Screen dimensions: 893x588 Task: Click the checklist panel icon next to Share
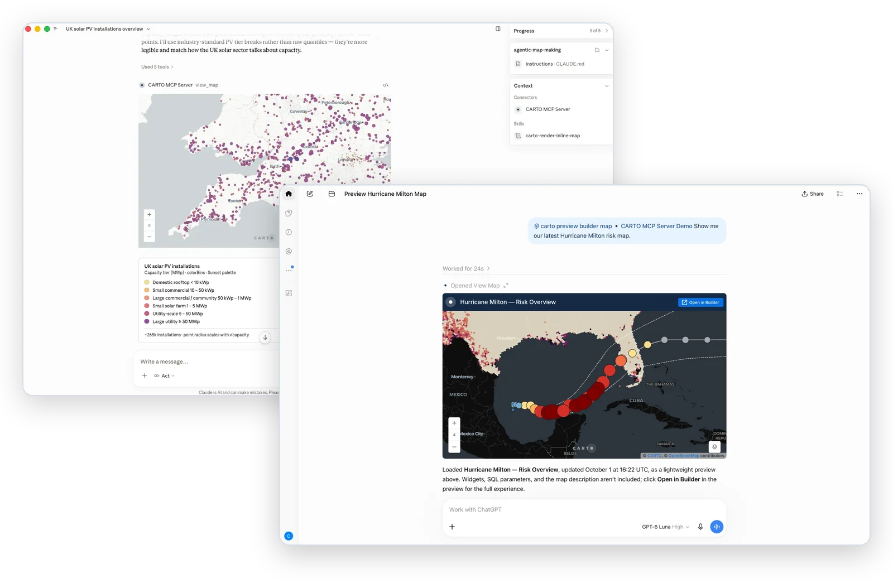(839, 194)
